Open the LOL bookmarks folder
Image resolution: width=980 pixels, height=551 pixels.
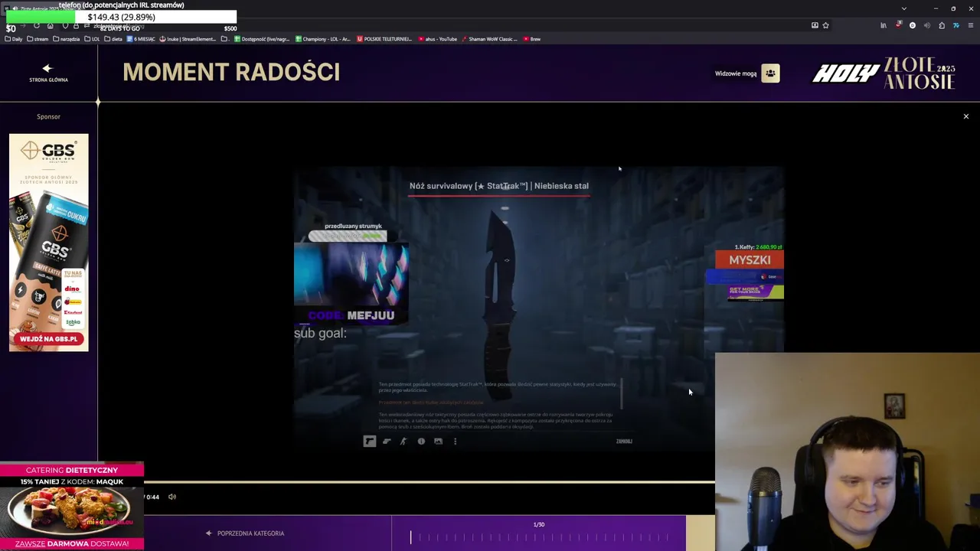pyautogui.click(x=92, y=39)
